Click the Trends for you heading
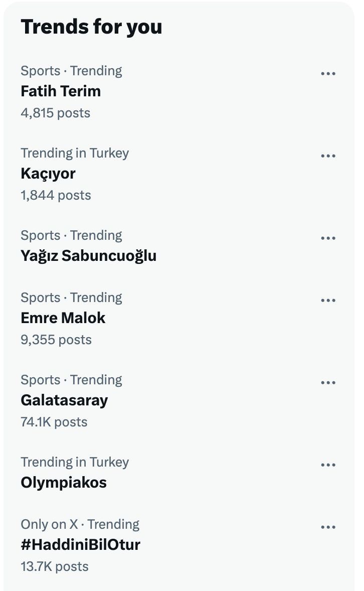This screenshot has height=591, width=364. point(91,27)
